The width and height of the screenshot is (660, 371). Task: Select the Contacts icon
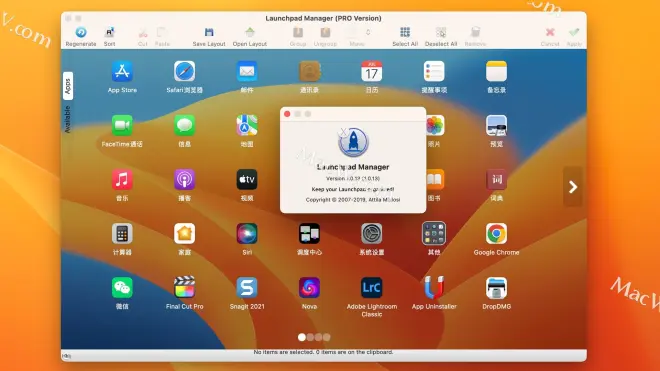(x=309, y=71)
